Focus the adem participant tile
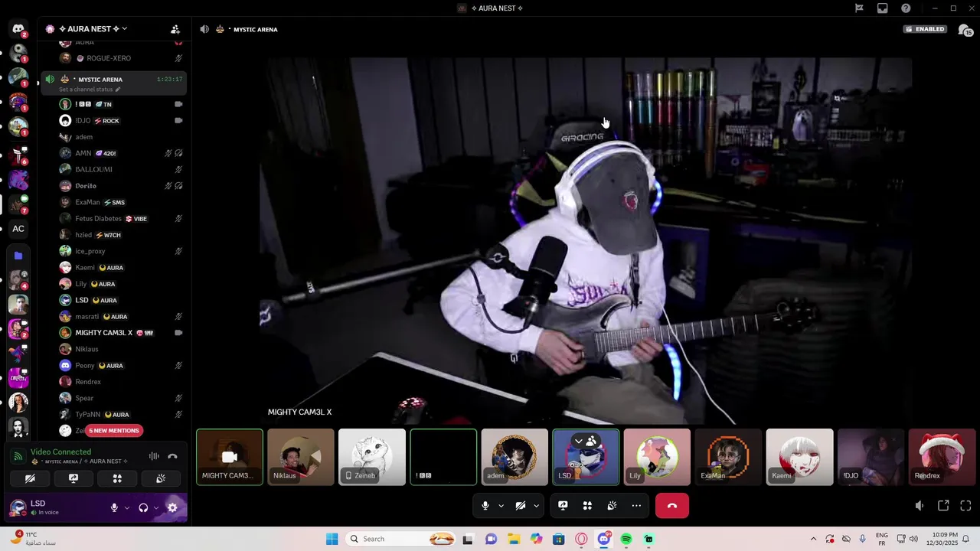Screen dimensions: 980x551 pyautogui.click(x=514, y=457)
